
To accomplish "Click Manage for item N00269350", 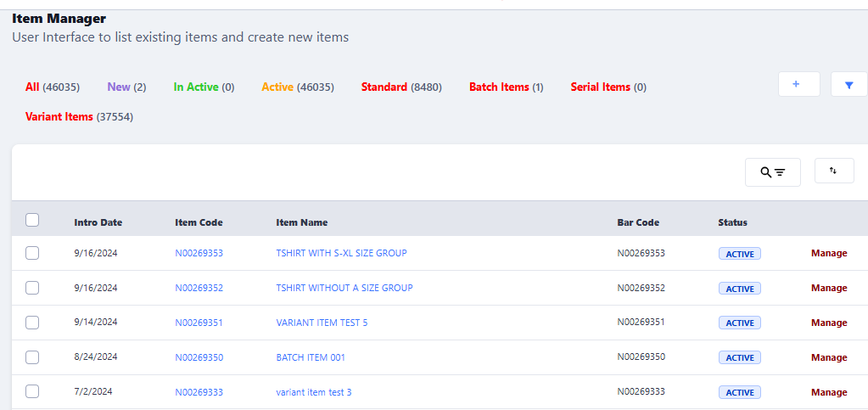I will click(829, 357).
